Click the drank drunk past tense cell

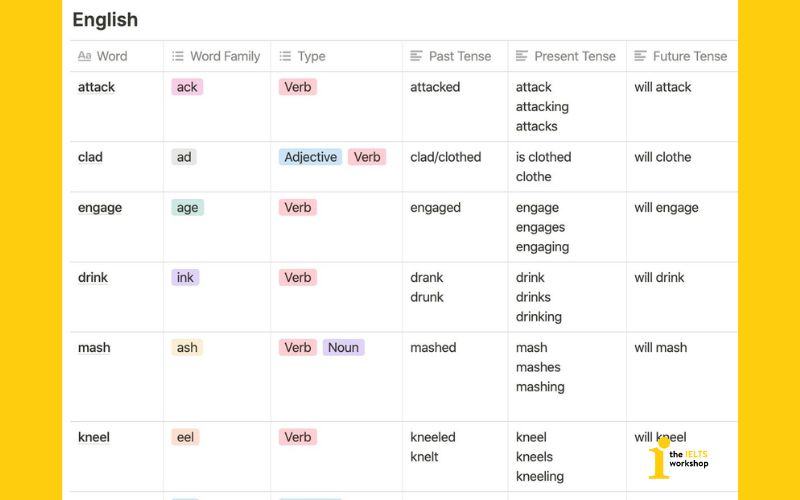(x=427, y=287)
